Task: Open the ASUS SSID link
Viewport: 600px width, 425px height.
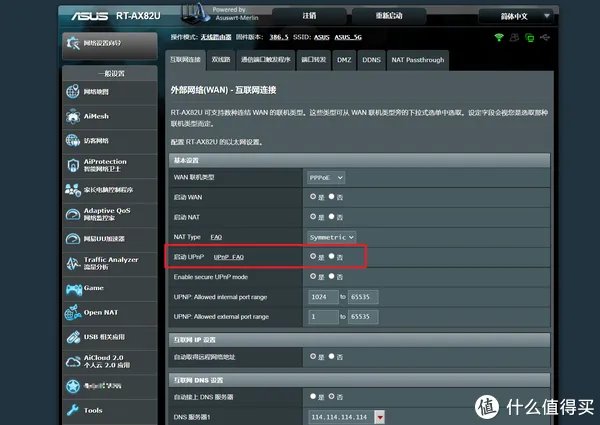Action: (x=321, y=37)
